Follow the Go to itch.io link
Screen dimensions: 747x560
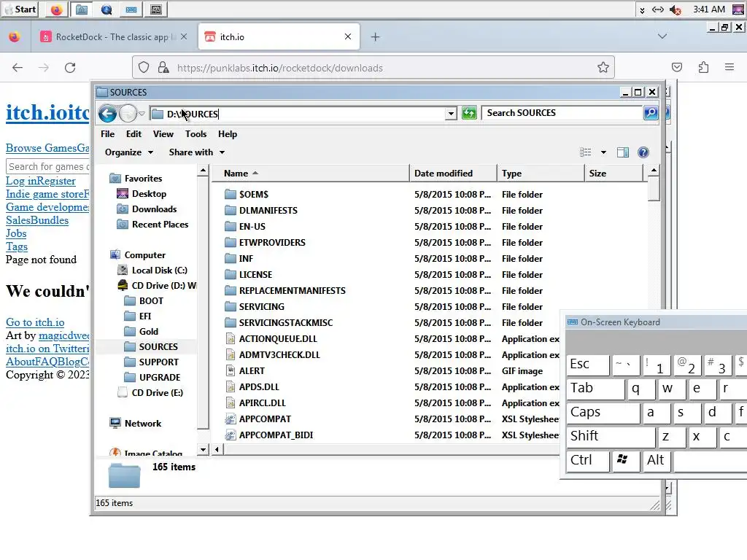35,322
